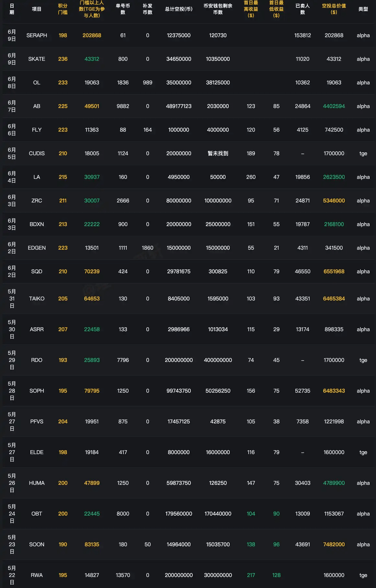Image resolution: width=376 pixels, height=588 pixels.
Task: Click the 2623500 airdrop value for LA
Action: click(x=334, y=177)
